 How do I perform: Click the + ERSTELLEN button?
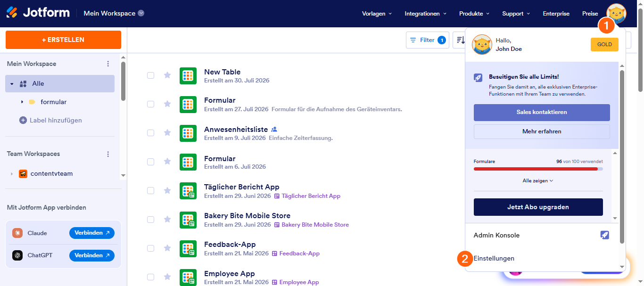(x=63, y=40)
